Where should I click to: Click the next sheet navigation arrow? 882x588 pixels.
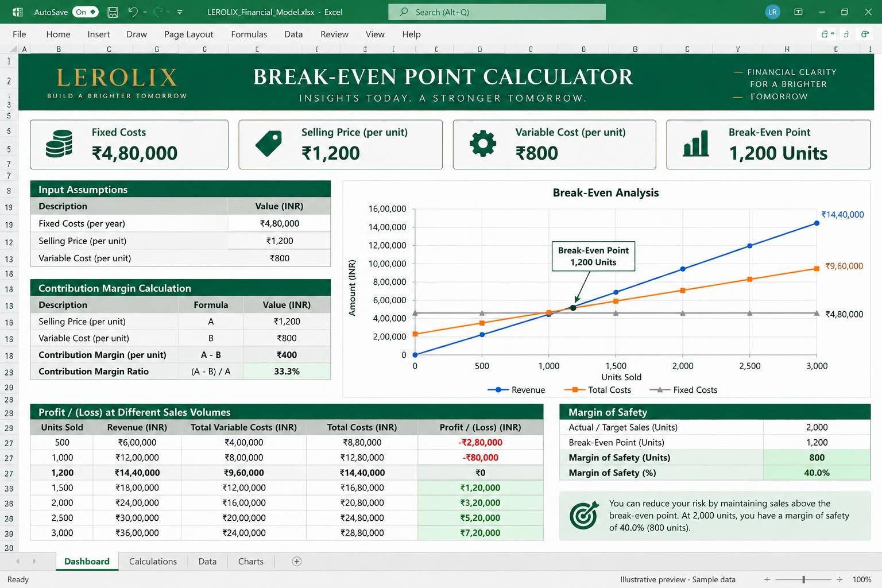coord(34,562)
